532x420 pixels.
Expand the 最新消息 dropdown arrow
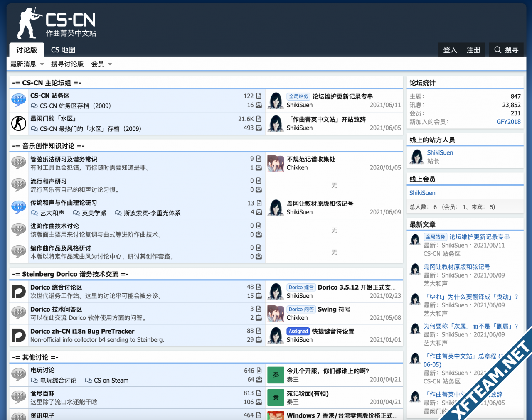(x=42, y=64)
